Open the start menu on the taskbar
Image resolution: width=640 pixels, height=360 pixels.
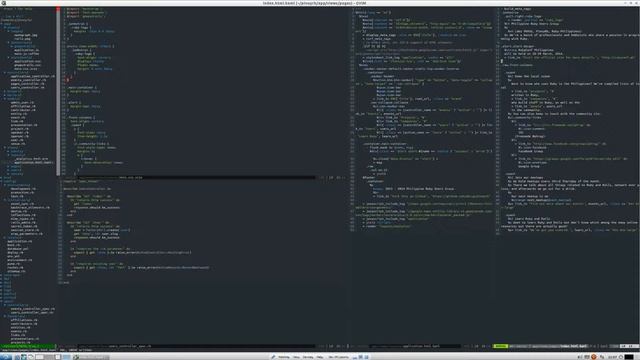(x=6, y=357)
